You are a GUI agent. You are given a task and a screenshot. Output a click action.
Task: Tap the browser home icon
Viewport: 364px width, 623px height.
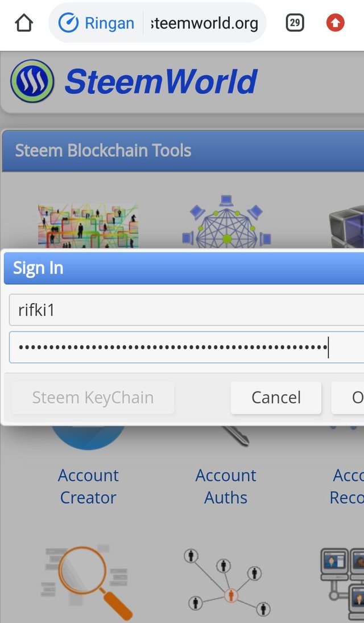pos(24,23)
